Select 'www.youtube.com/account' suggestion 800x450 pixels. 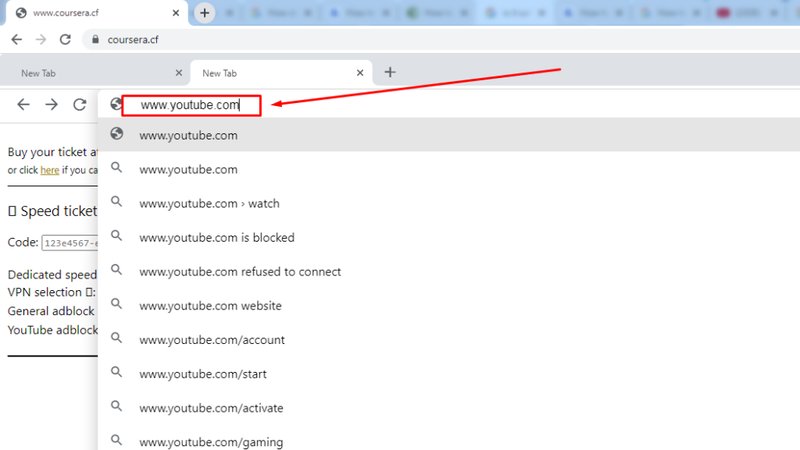coord(449,340)
